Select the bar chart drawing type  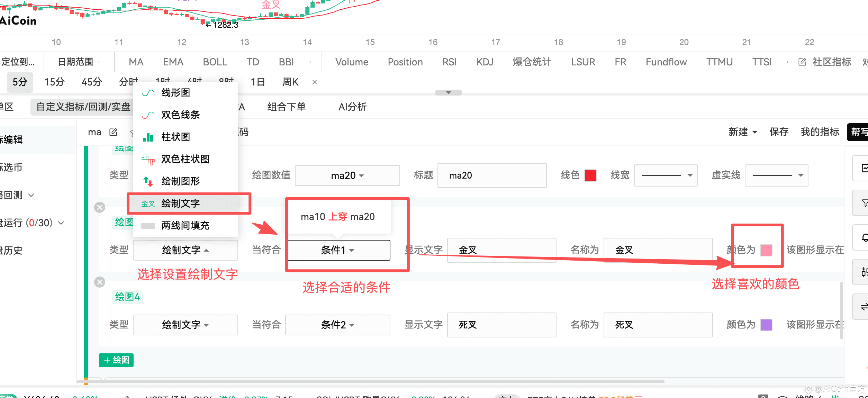pyautogui.click(x=175, y=137)
